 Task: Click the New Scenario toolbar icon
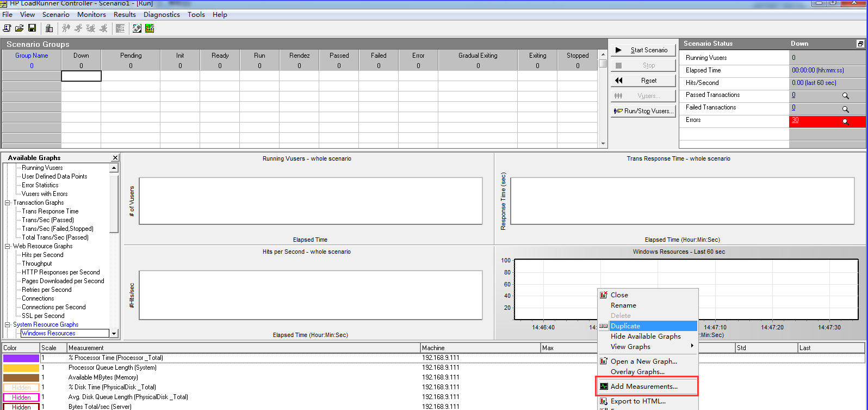tap(7, 28)
